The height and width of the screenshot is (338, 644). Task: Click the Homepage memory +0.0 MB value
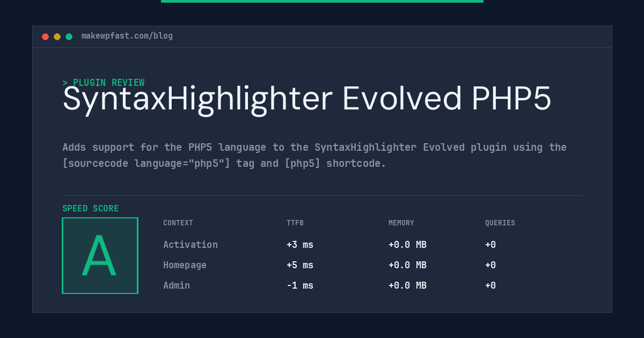pos(407,265)
